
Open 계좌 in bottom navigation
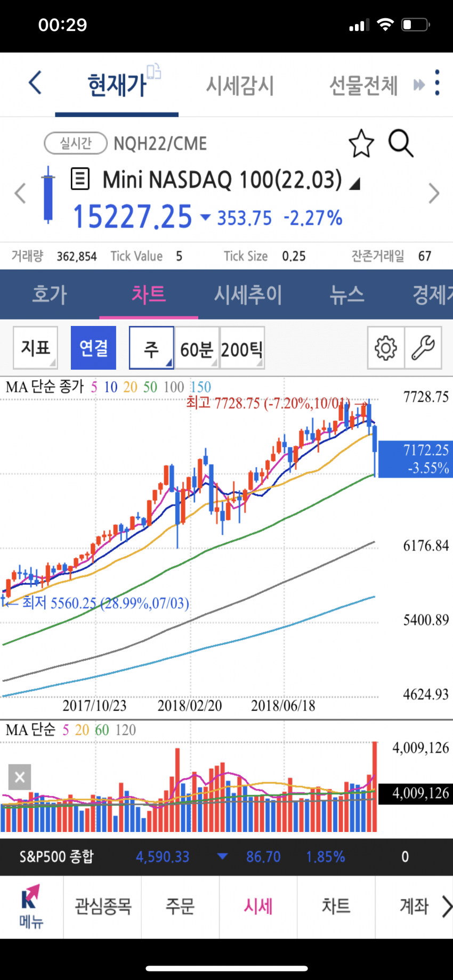tap(414, 907)
